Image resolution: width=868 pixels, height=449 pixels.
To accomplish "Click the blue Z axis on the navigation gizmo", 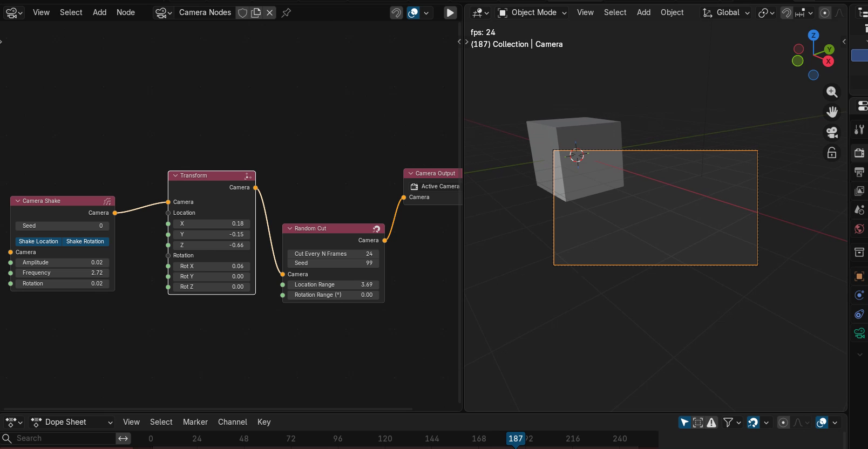I will coord(813,35).
